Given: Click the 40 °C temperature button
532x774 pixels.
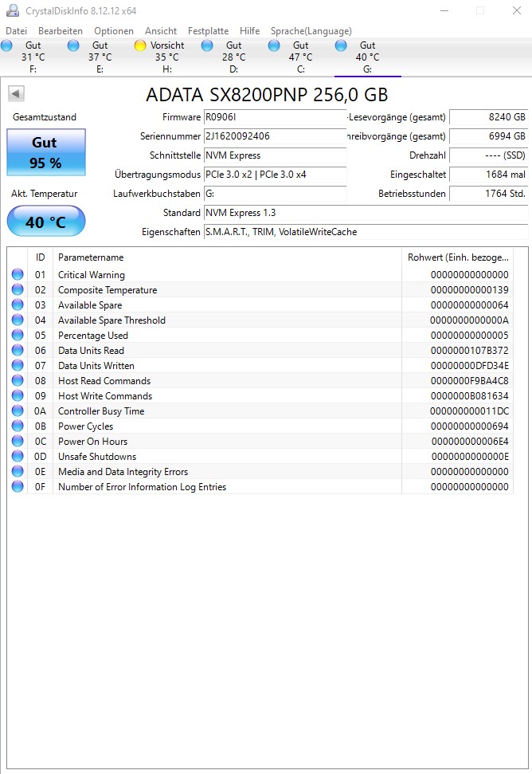Looking at the screenshot, I should 46,221.
